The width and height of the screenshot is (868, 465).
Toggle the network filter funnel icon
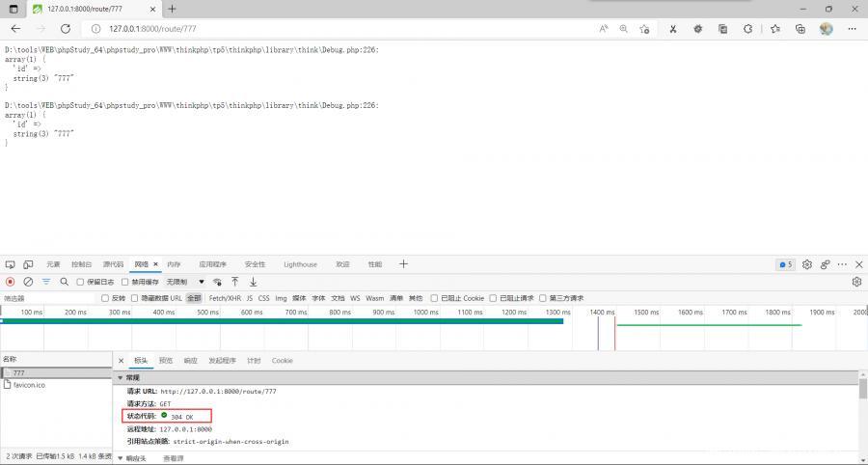[x=46, y=282]
